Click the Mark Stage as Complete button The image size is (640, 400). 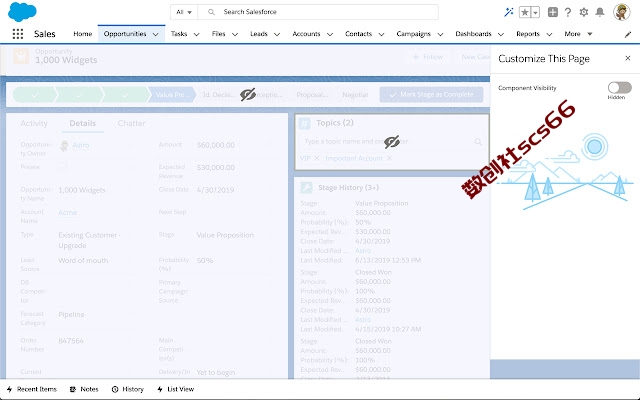click(431, 94)
